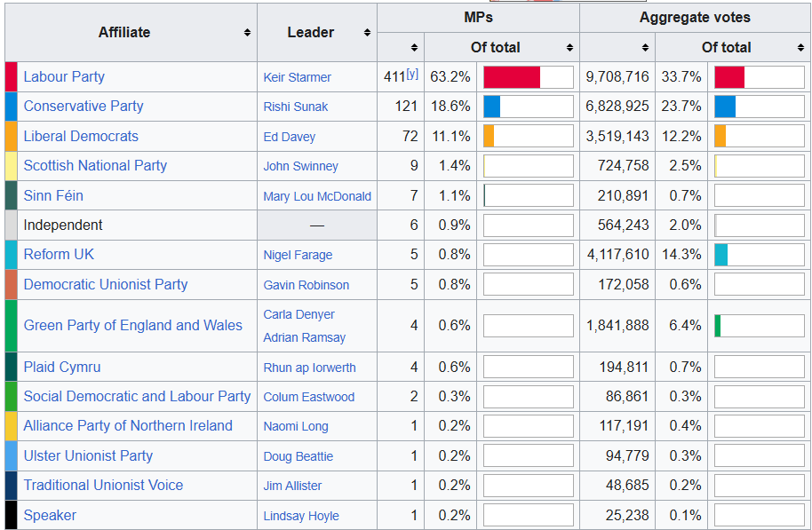Open the Ulster Unionist Party link
812x530 pixels.
click(x=88, y=455)
